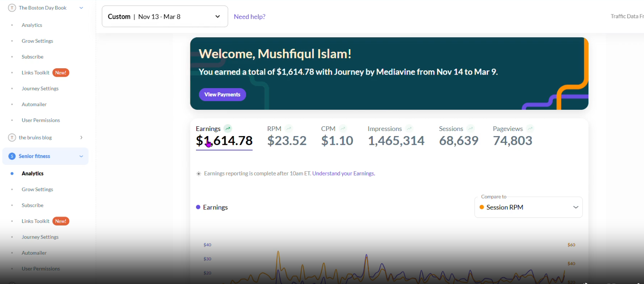Click the Senior fitness site icon
This screenshot has height=284, width=644.
pos(12,156)
